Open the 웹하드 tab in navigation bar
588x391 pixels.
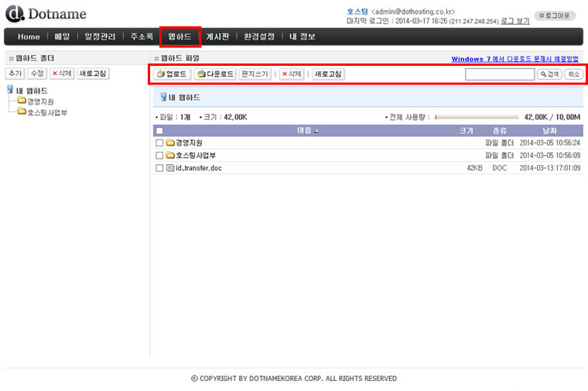coord(179,36)
